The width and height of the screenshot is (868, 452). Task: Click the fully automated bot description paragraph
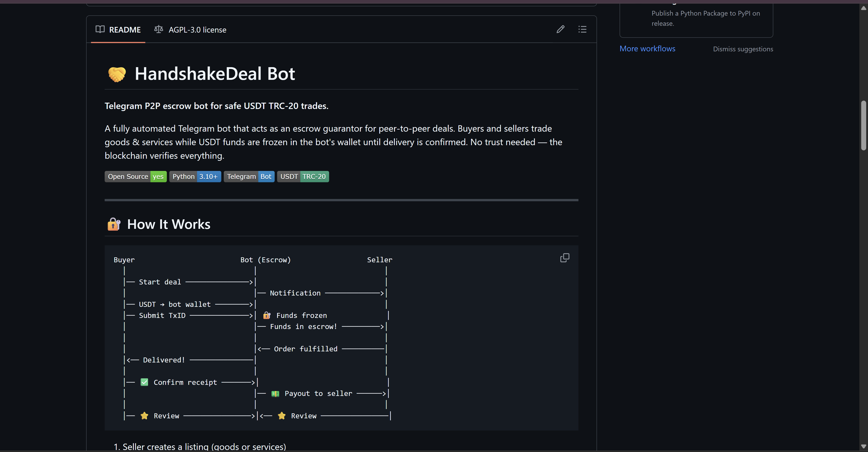coord(333,142)
